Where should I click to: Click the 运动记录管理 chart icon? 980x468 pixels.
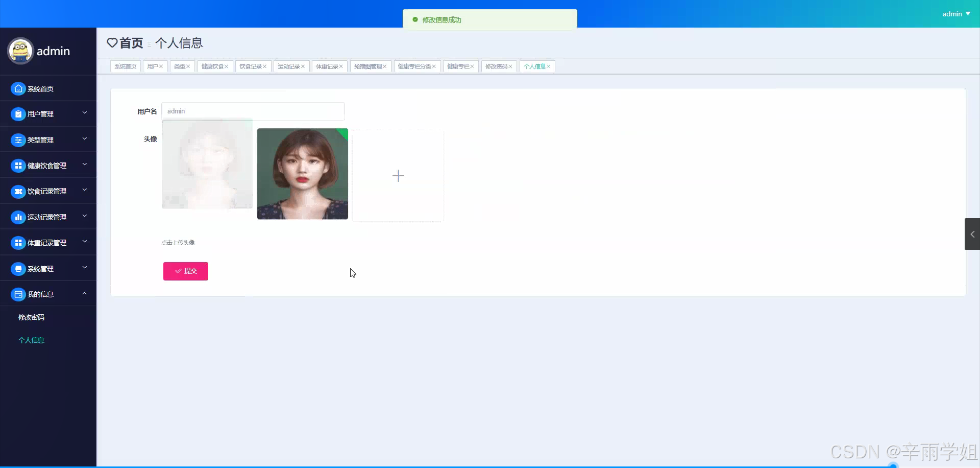[18, 216]
